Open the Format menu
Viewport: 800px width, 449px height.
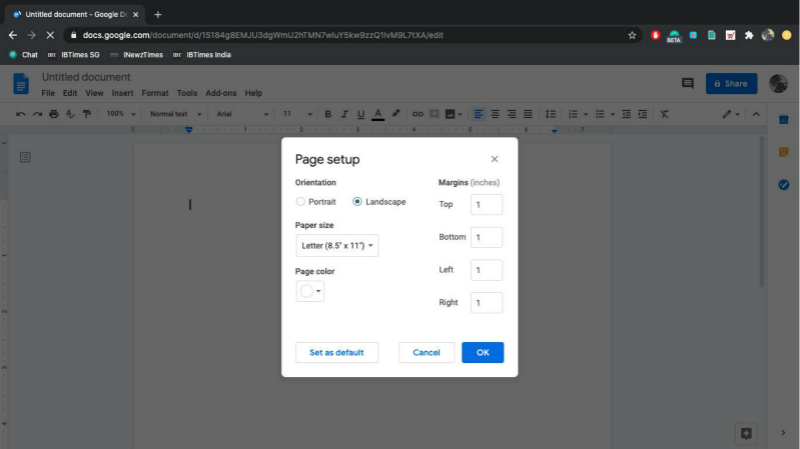click(155, 93)
